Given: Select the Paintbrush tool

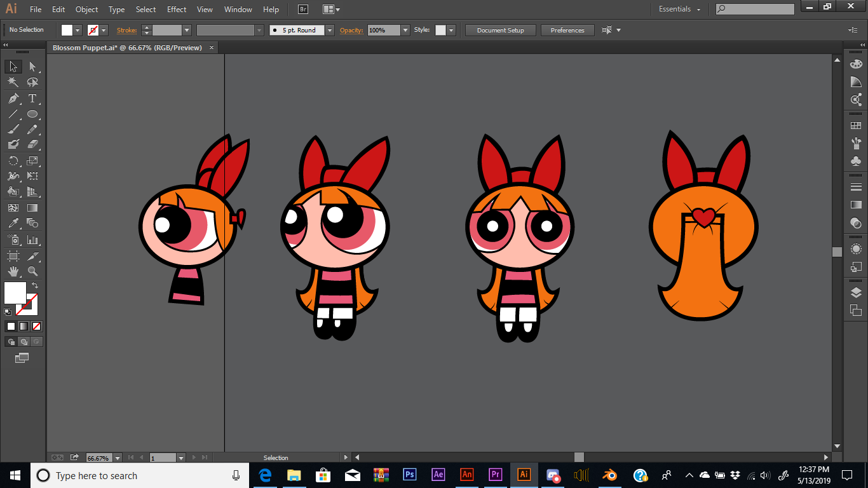Looking at the screenshot, I should click(13, 129).
